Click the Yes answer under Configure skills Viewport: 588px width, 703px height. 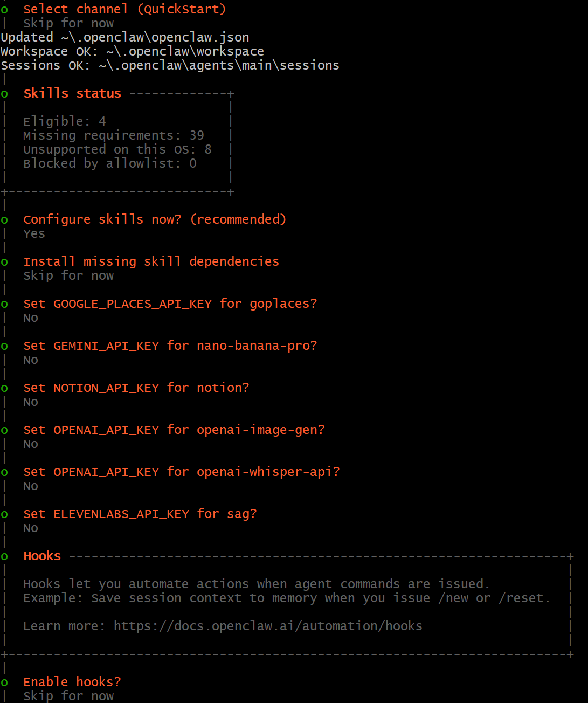pos(34,233)
